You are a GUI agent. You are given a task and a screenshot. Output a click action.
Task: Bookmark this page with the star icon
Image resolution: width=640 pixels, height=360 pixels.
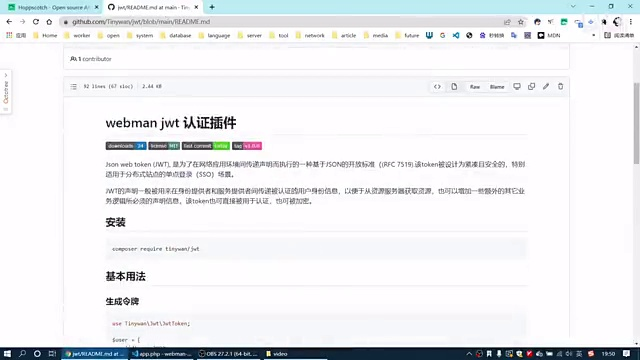[x=521, y=22]
